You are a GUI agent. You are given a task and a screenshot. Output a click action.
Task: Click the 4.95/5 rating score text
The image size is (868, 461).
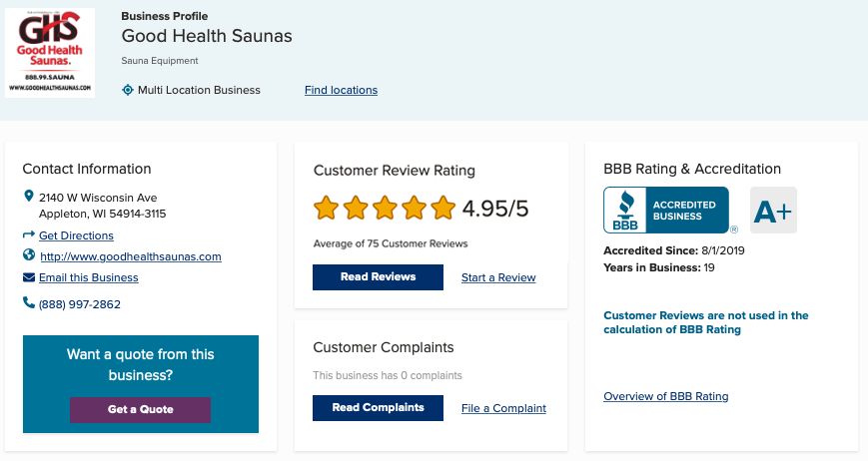point(495,209)
